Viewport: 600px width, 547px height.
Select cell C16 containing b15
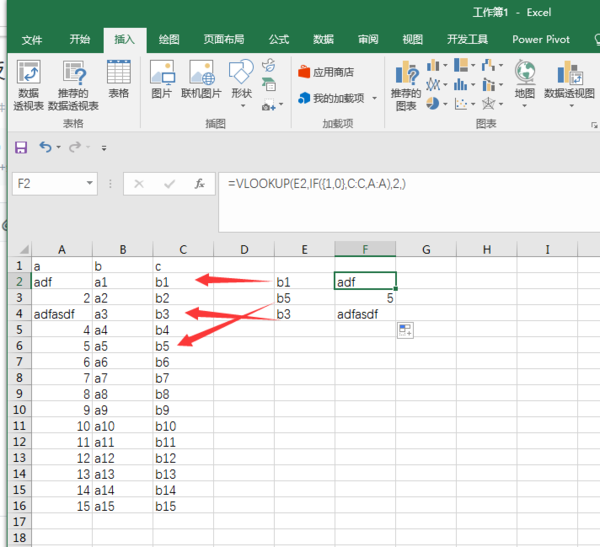[x=183, y=506]
